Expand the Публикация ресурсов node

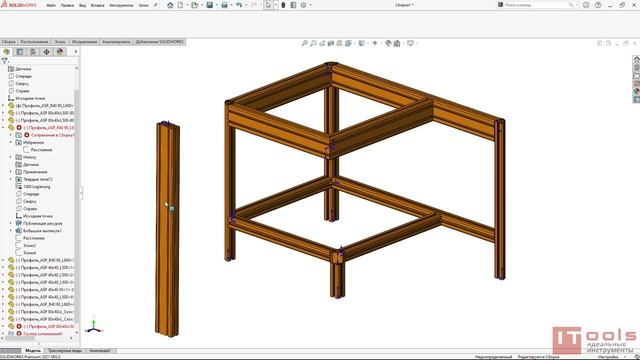(x=11, y=223)
